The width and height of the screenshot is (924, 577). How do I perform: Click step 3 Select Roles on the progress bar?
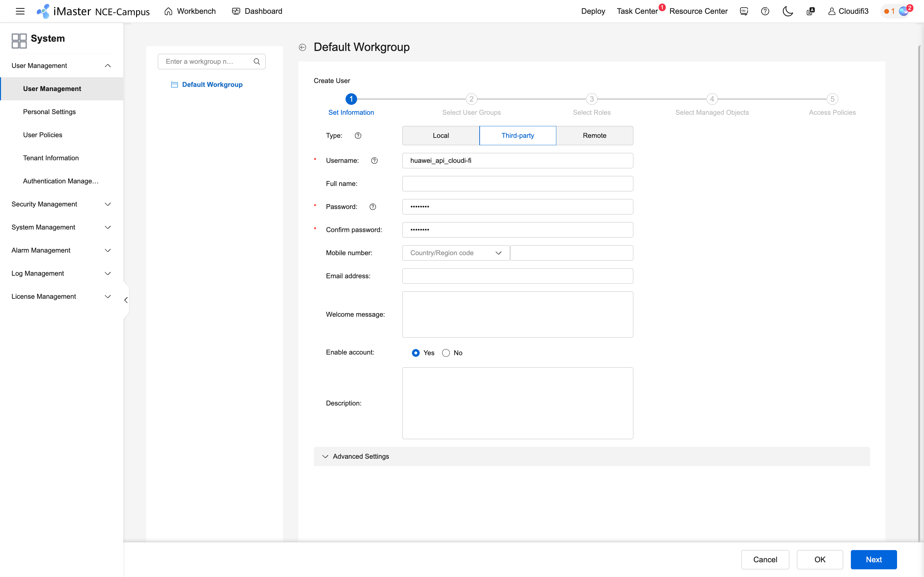click(591, 99)
